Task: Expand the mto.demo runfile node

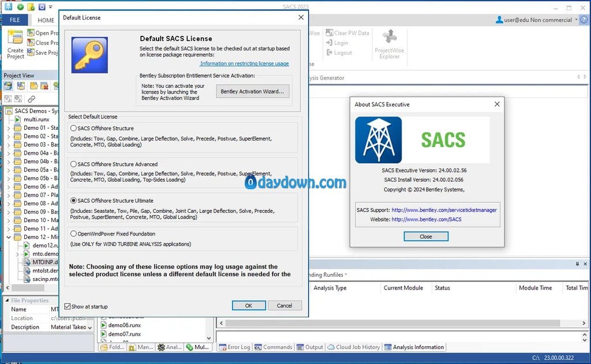Action: pyautogui.click(x=17, y=254)
